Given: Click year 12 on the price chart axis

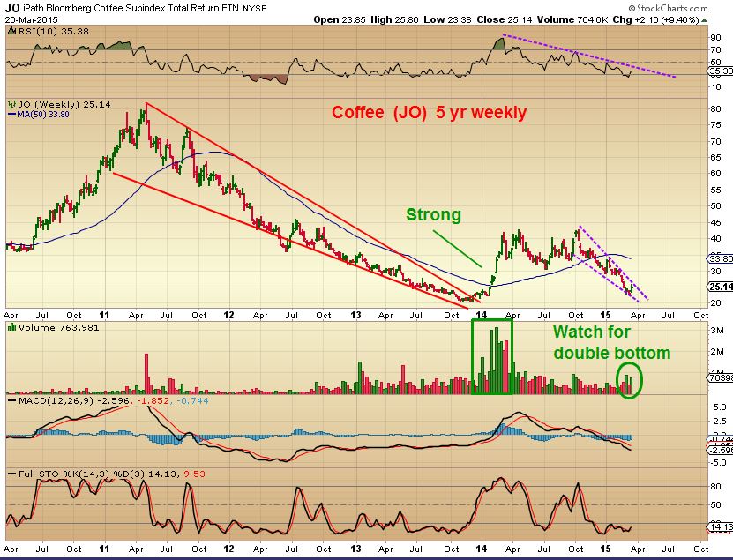Looking at the screenshot, I should 228,315.
